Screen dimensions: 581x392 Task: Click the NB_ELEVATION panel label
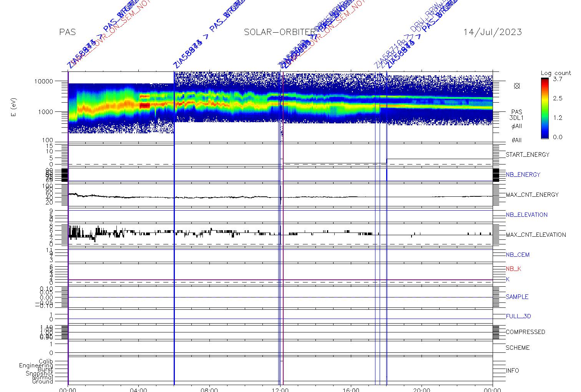526,215
